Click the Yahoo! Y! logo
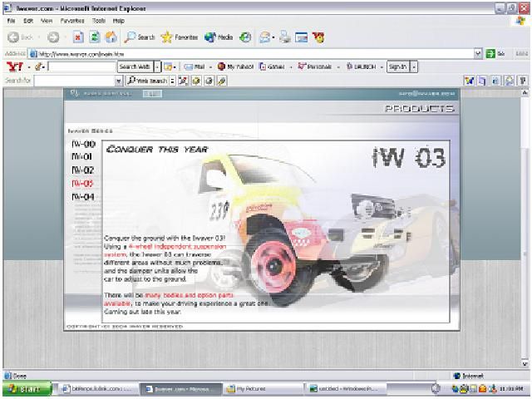The image size is (532, 399). 15,66
